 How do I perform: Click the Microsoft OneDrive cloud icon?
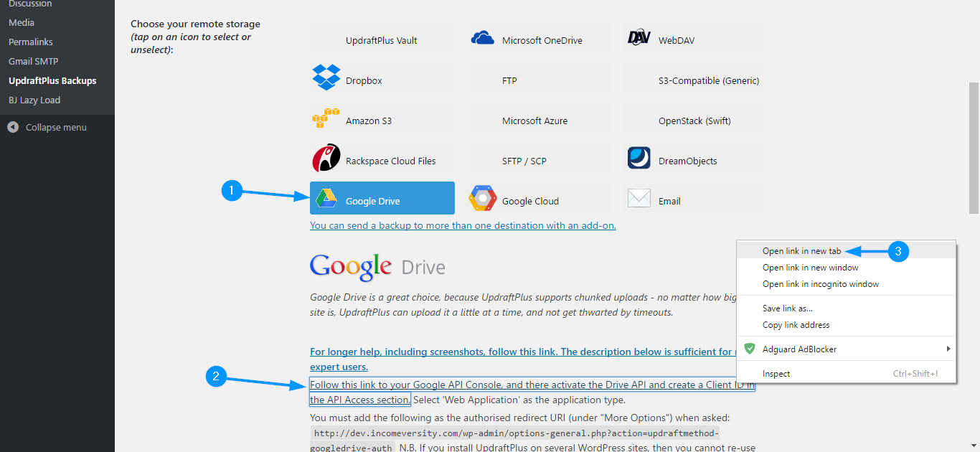[x=483, y=37]
